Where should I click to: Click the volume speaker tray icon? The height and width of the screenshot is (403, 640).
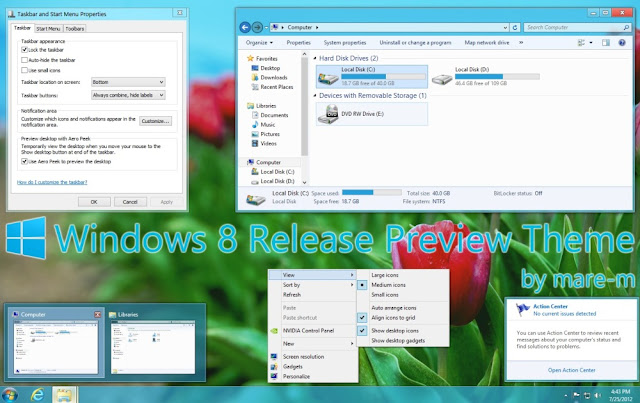tap(597, 395)
